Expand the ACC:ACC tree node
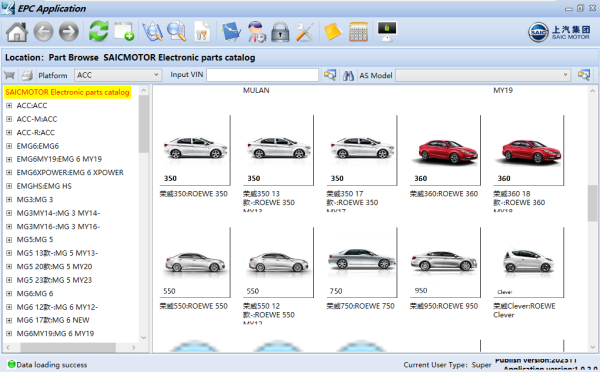 tap(9, 105)
